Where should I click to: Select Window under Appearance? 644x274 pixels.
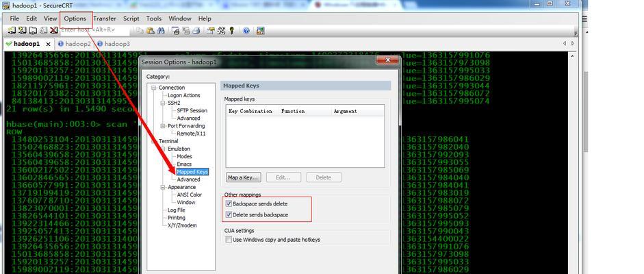pos(186,203)
